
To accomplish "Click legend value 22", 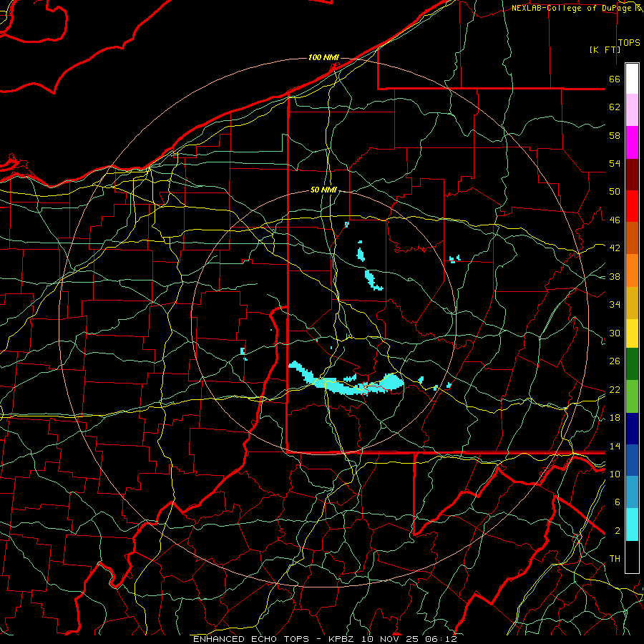I will (x=615, y=389).
